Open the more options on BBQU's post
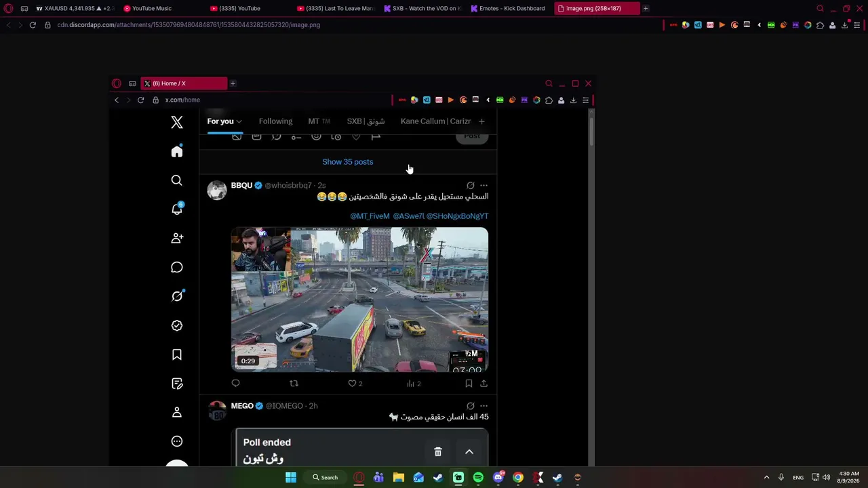Screen dimensions: 868x488 tap(484, 186)
